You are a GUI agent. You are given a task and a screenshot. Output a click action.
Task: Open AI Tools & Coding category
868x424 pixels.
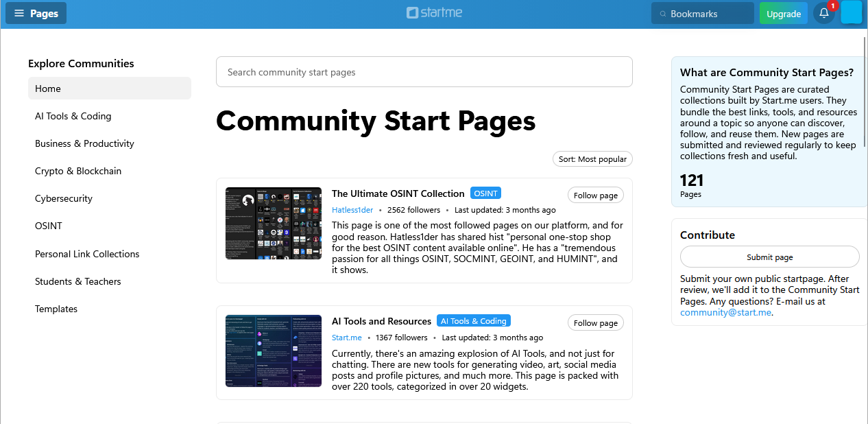pos(73,116)
